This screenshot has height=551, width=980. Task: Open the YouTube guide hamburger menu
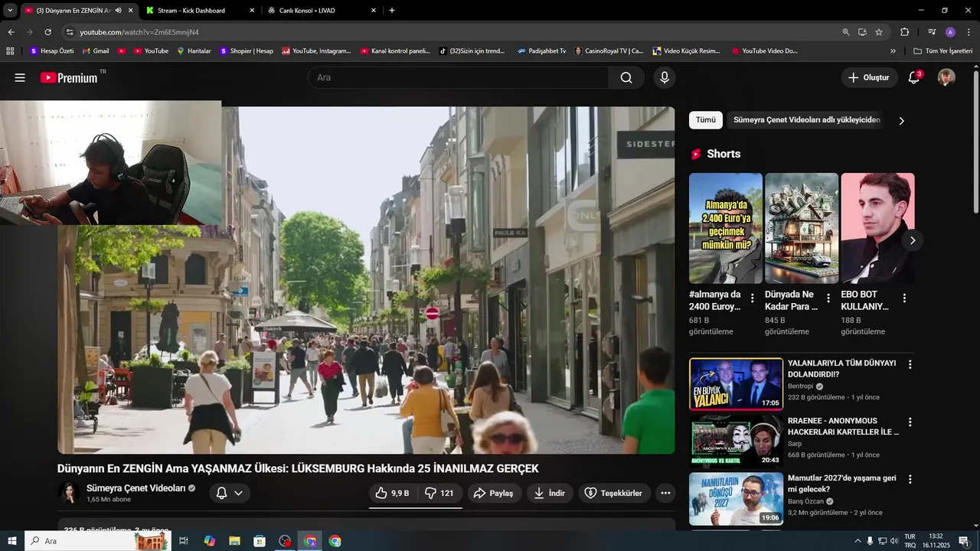pyautogui.click(x=20, y=77)
